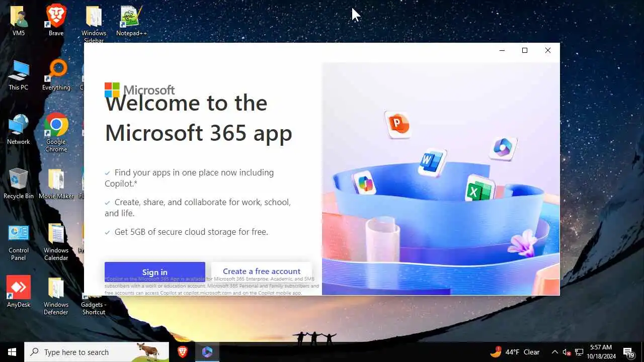Launch Google Chrome from desktop

click(56, 133)
